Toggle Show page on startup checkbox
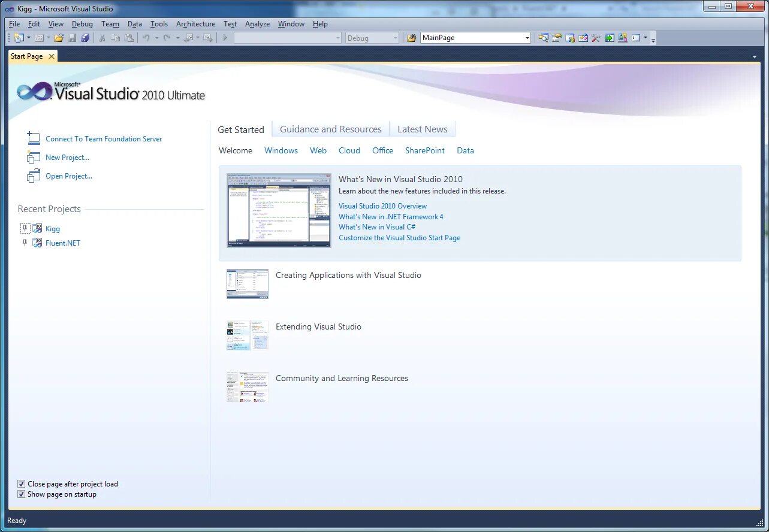This screenshot has height=532, width=769. (x=22, y=494)
